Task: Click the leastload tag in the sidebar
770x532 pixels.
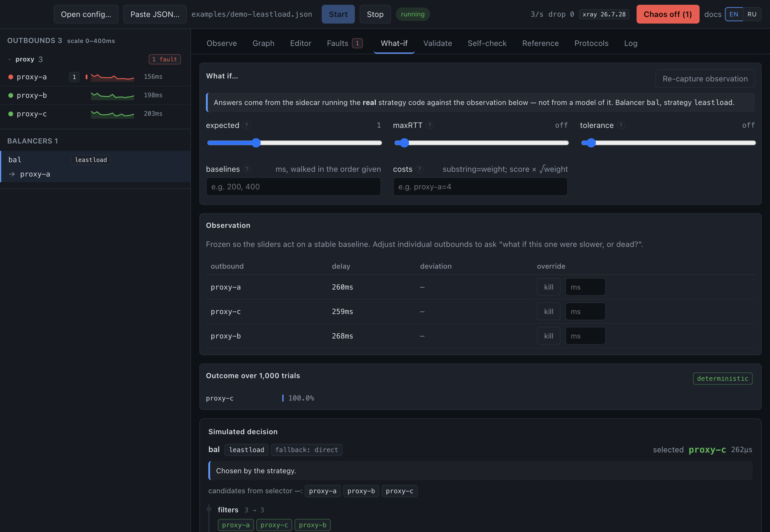Action: click(x=91, y=160)
